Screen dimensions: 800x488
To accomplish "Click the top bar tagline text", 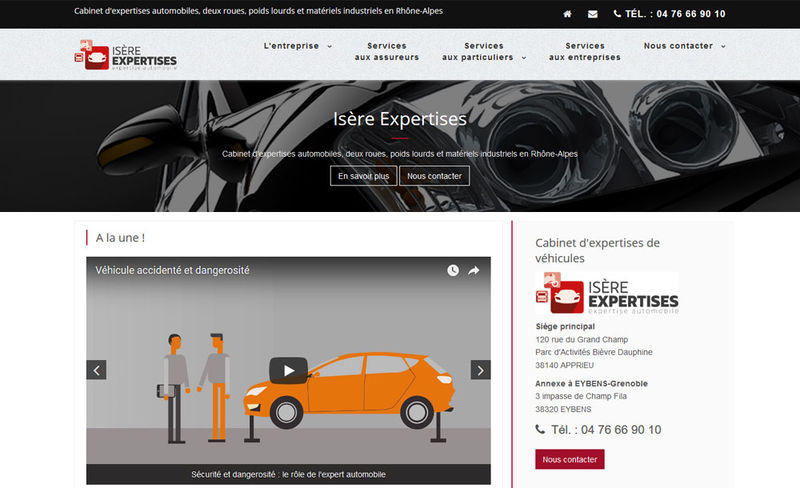I will [258, 11].
